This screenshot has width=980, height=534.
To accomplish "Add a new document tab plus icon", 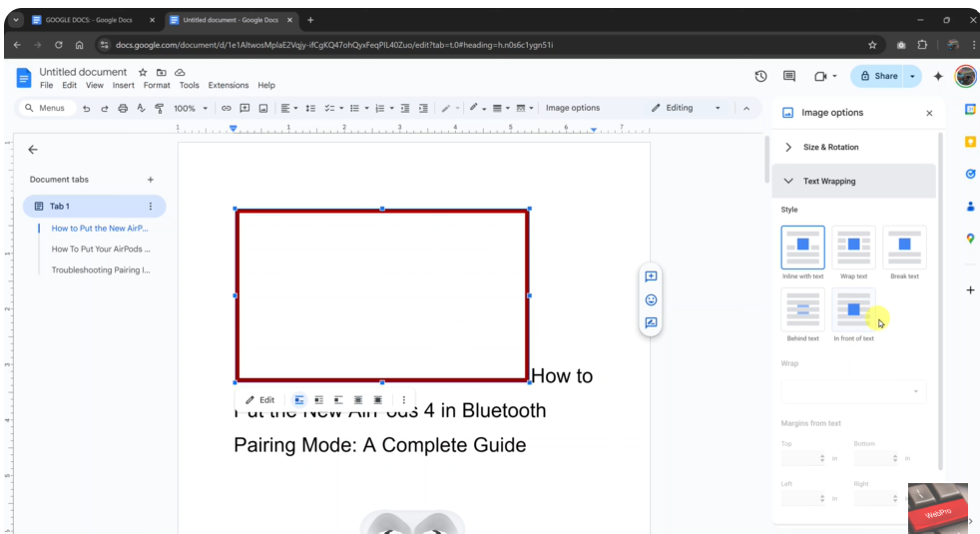I will [150, 180].
